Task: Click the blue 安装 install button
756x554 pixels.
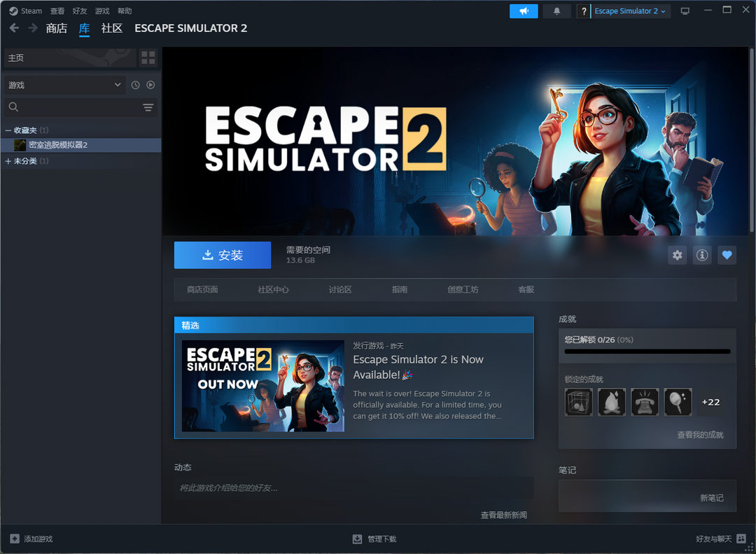Action: point(223,255)
